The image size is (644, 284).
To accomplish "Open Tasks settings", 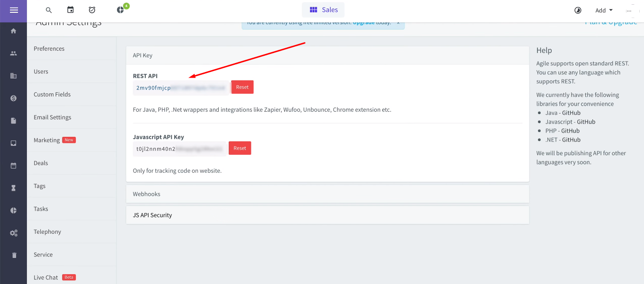I will click(72, 209).
